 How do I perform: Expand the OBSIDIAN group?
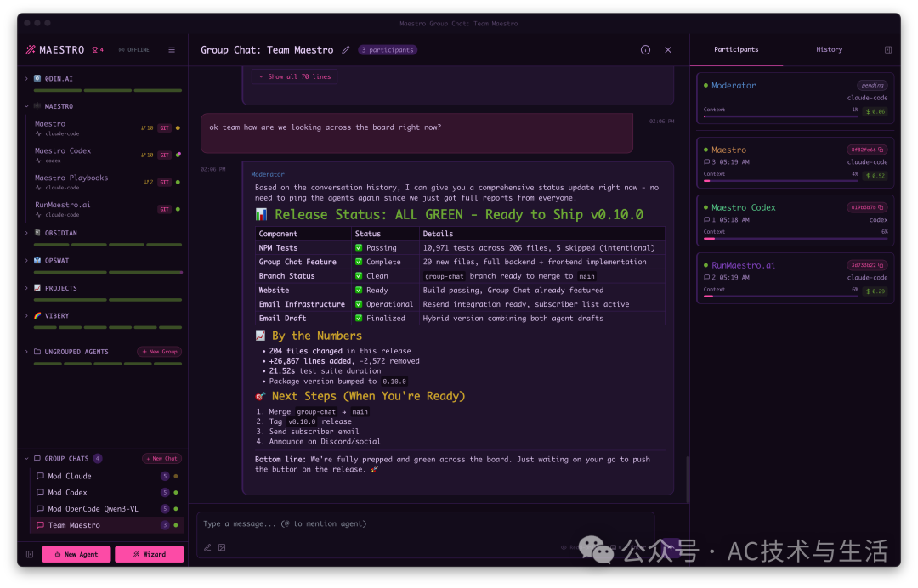tap(26, 233)
